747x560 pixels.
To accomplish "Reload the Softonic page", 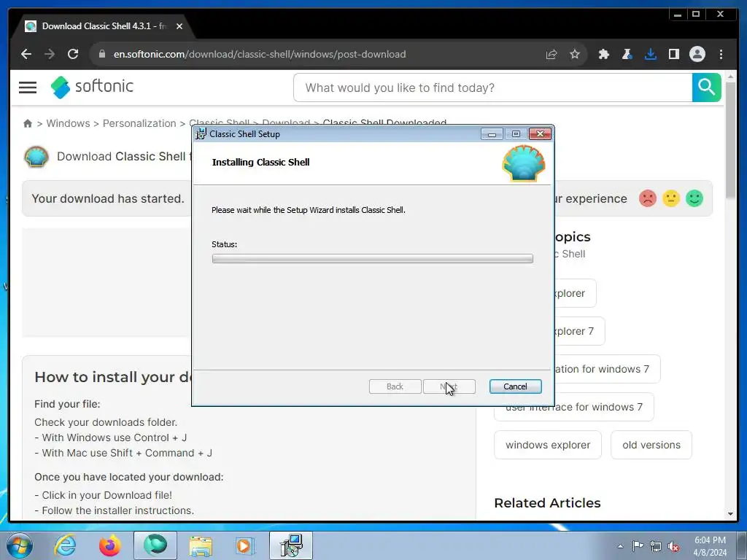I will tap(73, 54).
